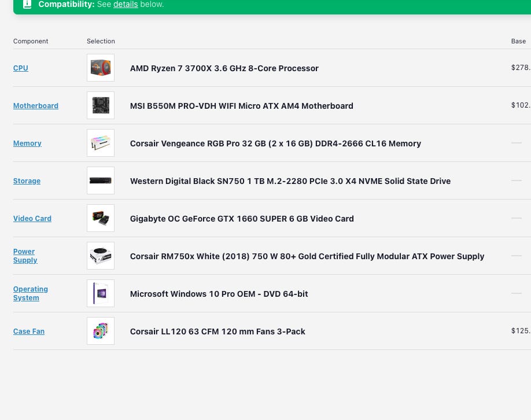Open the Storage component link
The image size is (531, 420).
pyautogui.click(x=27, y=181)
